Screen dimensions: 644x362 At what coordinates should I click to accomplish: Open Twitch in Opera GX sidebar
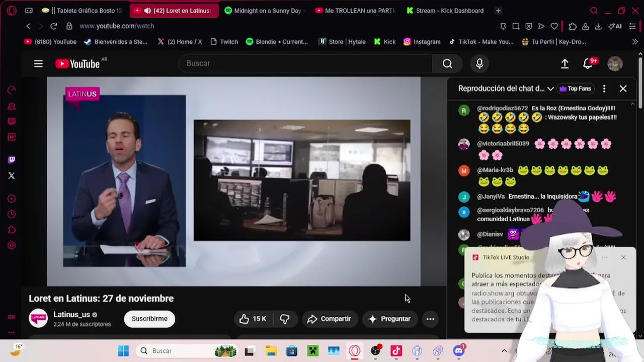point(12,160)
